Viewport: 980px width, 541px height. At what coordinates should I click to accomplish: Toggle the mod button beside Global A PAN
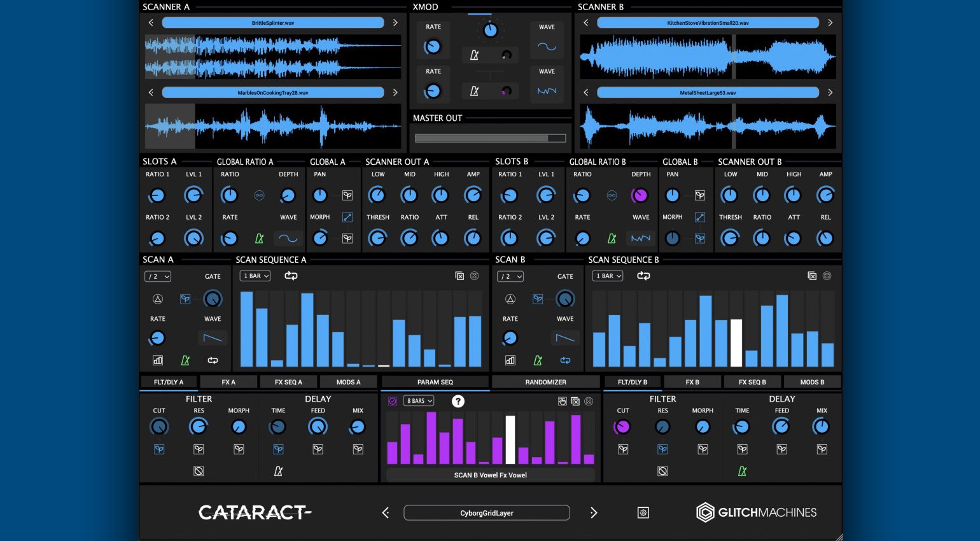347,195
